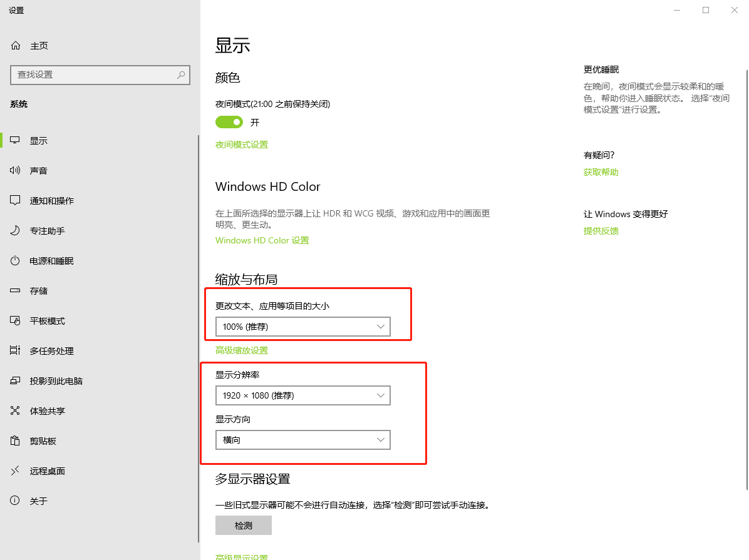The image size is (749, 560).
Task: Open the 声音 (Sound) settings icon
Action: tap(14, 170)
